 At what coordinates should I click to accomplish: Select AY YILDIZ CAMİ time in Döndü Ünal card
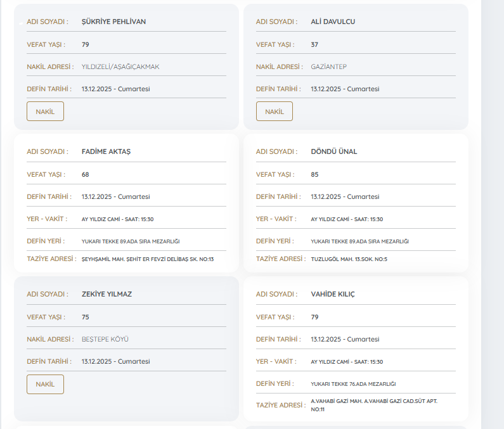pos(347,219)
